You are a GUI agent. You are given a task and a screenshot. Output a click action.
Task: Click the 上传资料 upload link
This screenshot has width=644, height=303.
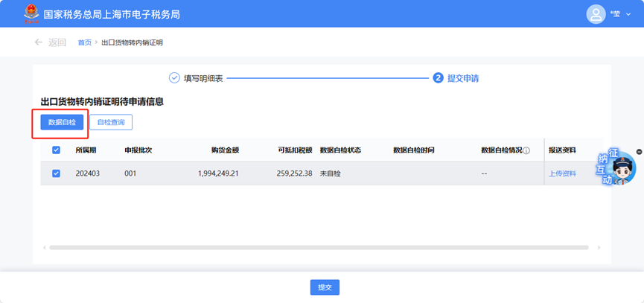tap(562, 173)
